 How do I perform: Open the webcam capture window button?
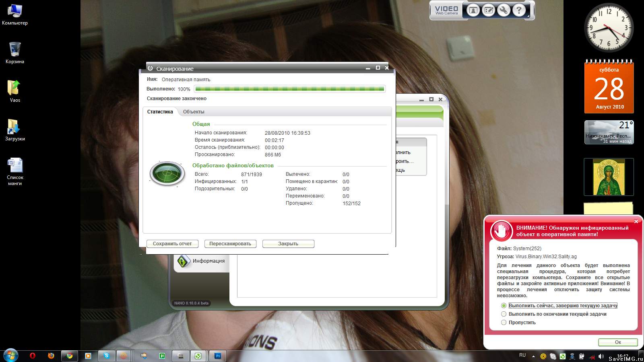474,10
